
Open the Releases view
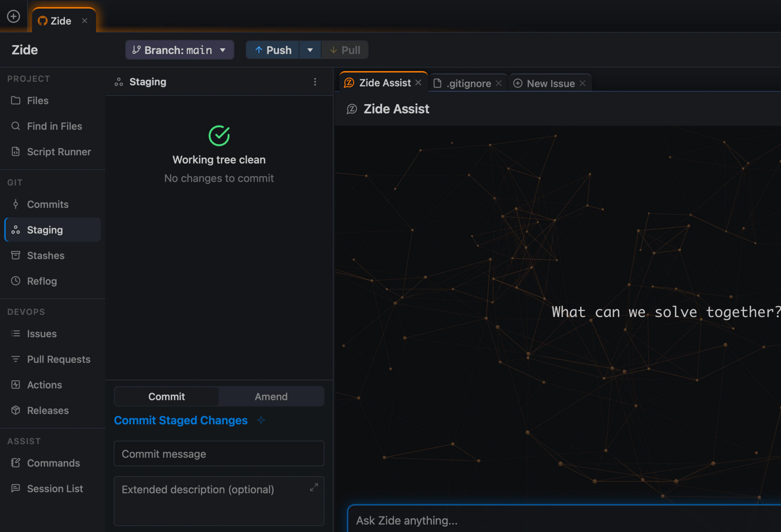[52, 410]
